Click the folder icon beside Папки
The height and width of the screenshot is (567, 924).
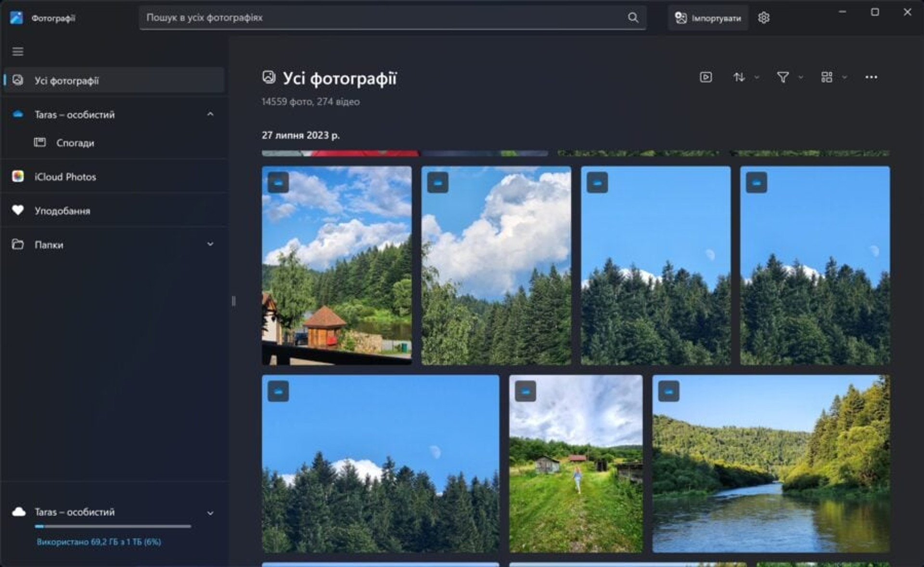click(x=18, y=244)
